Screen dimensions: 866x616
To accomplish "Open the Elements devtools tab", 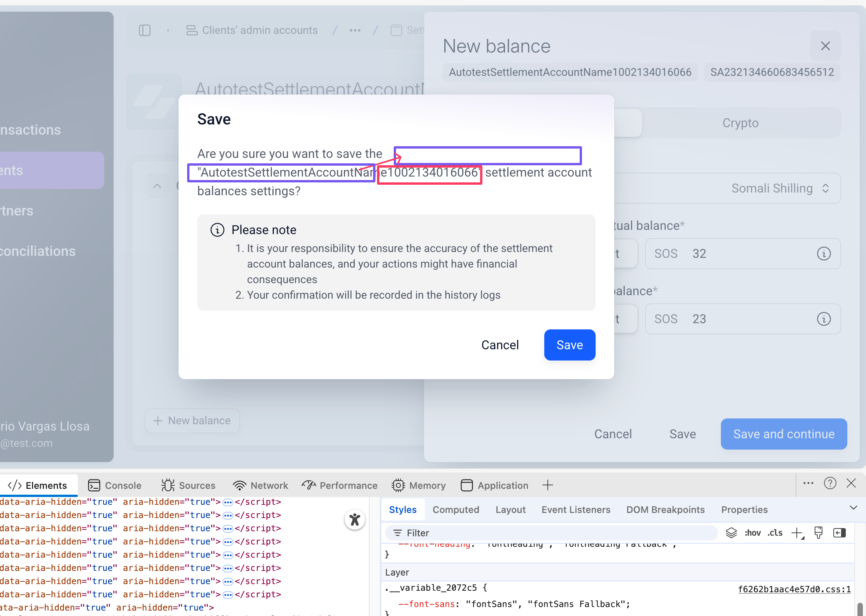I will [x=38, y=485].
